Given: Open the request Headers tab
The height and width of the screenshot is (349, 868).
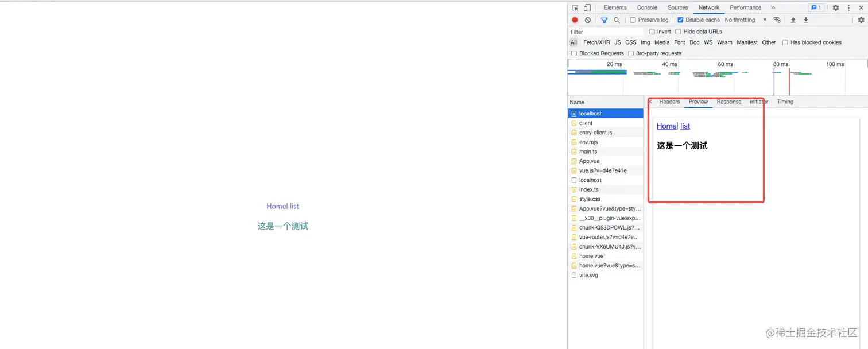Looking at the screenshot, I should [x=669, y=102].
